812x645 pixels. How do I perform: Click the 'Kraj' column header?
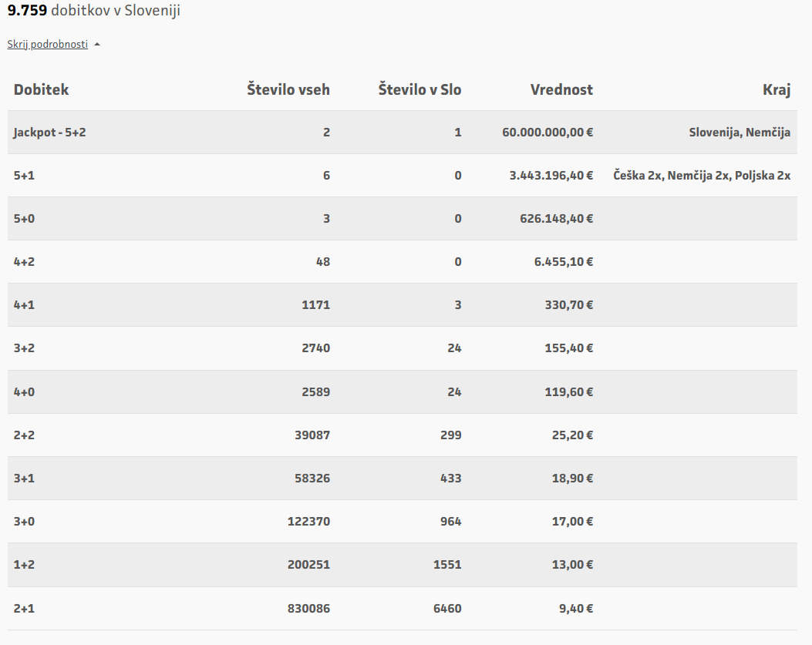point(777,89)
